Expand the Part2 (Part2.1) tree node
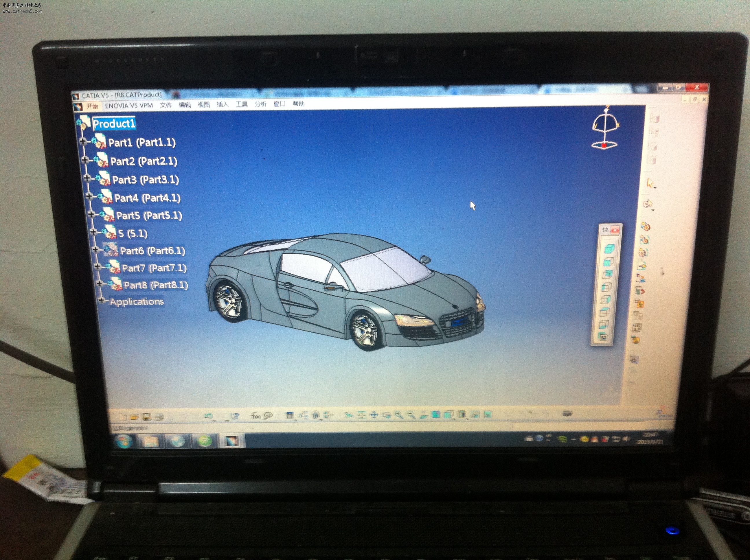 85,160
